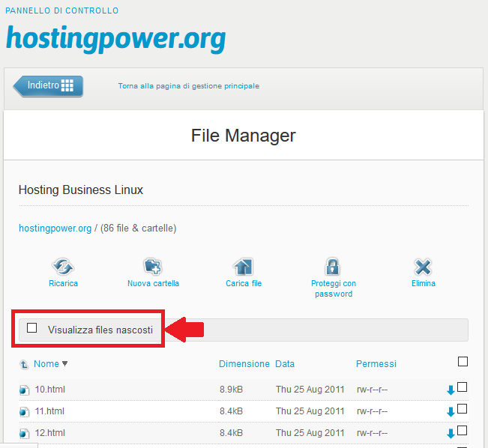The image size is (488, 448).
Task: Enable Visualizza files nascosti checkbox
Action: (32, 328)
